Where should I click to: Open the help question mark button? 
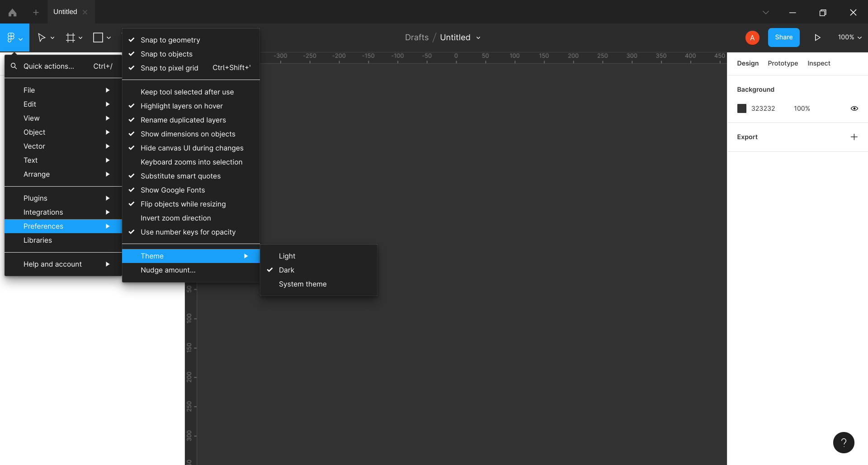point(843,442)
